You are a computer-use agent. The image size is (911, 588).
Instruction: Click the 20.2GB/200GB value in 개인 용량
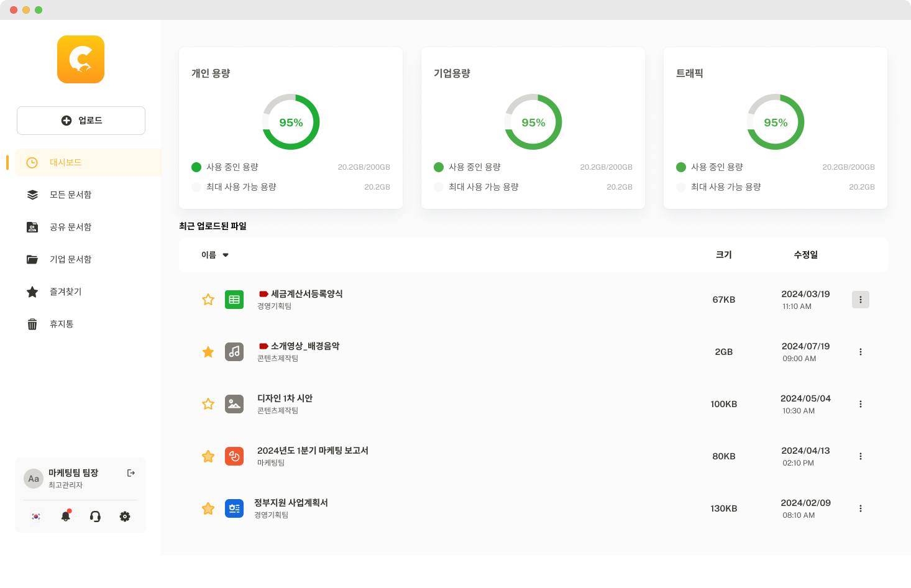coord(364,167)
